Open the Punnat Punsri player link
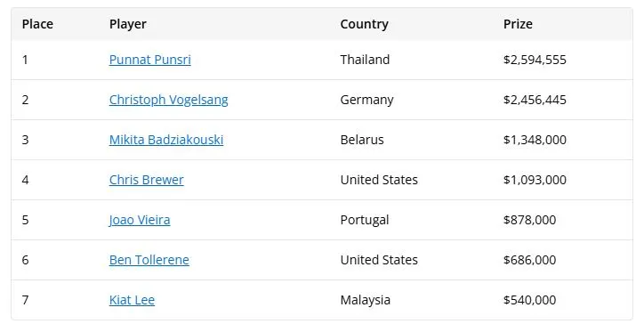The width and height of the screenshot is (644, 332). point(150,60)
